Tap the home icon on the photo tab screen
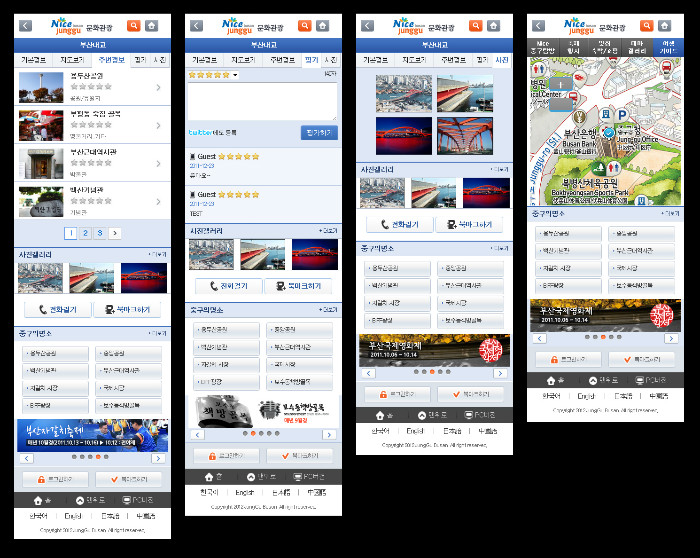Screen dimensions: 700x558 coord(494,26)
